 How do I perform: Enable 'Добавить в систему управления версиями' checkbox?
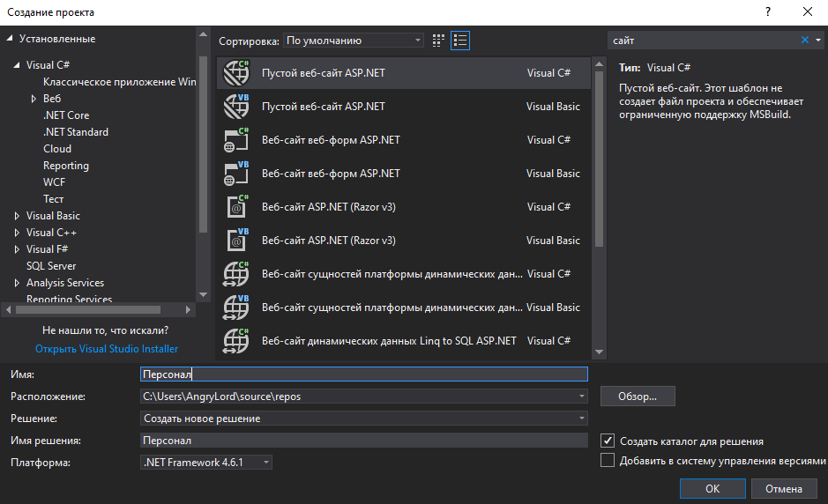point(608,460)
